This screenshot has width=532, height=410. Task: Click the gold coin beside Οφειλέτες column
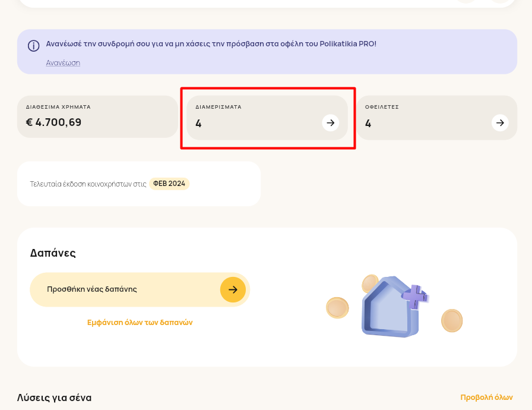tap(452, 320)
